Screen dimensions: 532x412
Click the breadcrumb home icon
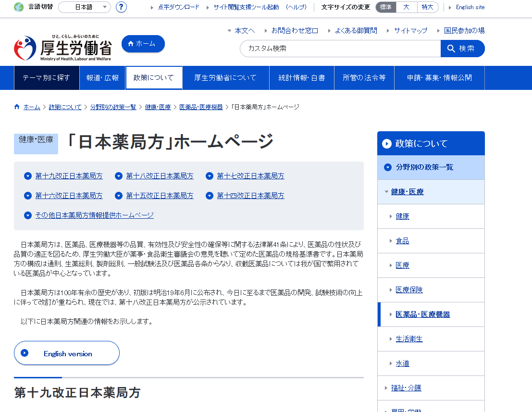[x=17, y=107]
